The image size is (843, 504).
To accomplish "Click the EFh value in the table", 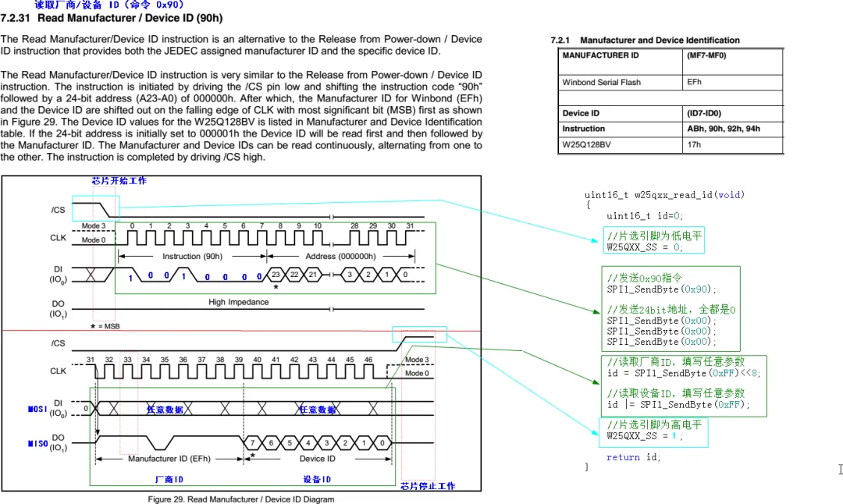I will click(694, 82).
